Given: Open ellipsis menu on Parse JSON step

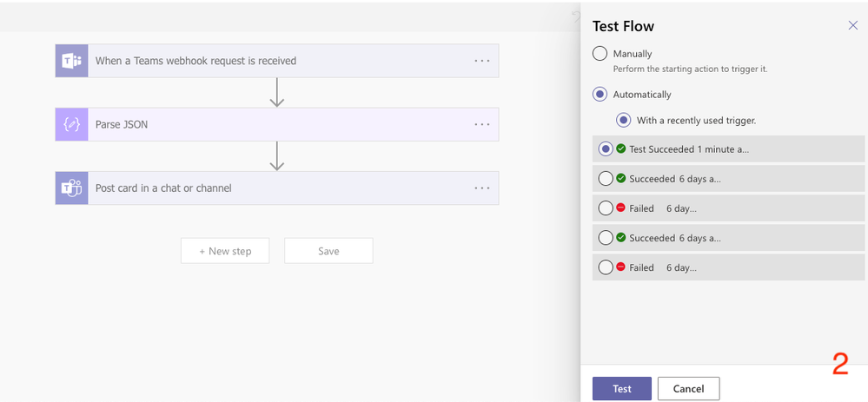Looking at the screenshot, I should [482, 124].
